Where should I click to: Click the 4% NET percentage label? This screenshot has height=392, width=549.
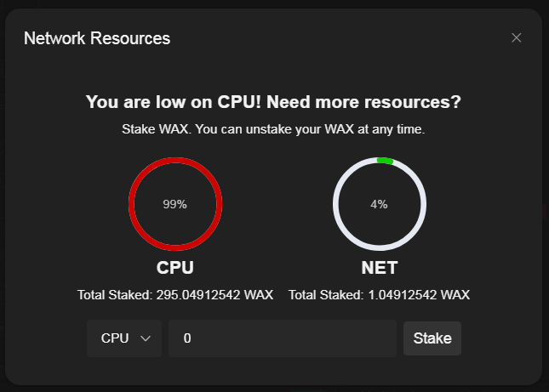(379, 204)
